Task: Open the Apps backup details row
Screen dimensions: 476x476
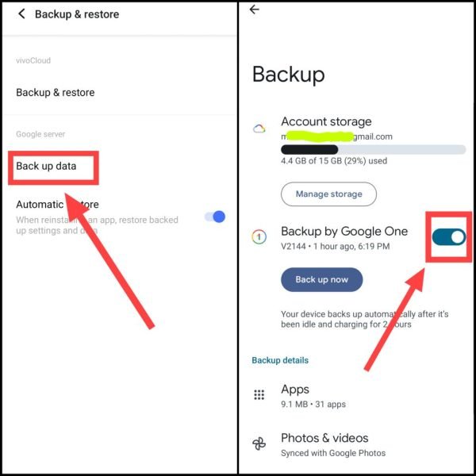Action: (357, 395)
